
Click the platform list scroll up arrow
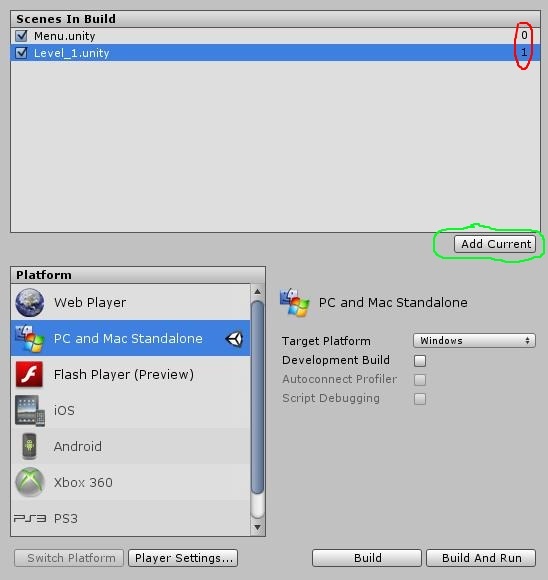click(x=258, y=292)
